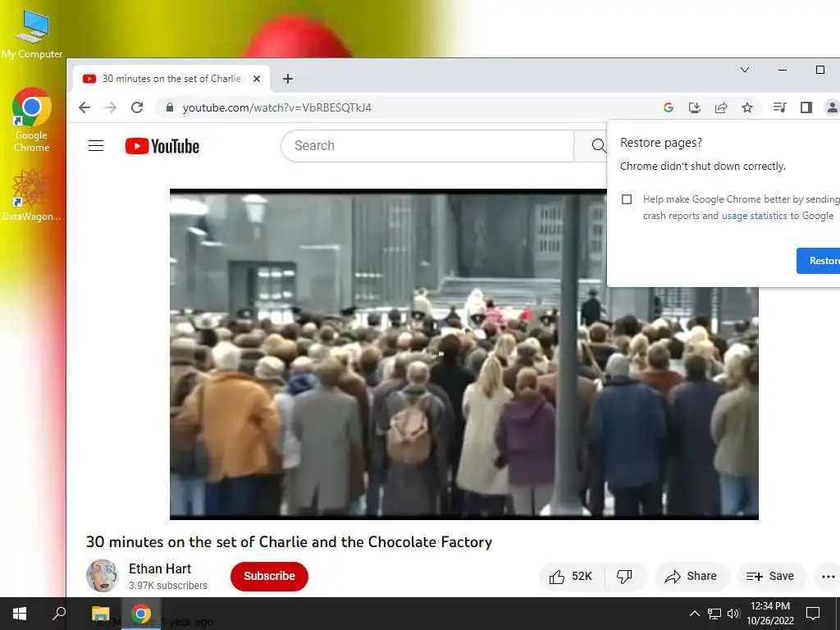
Task: Click the 3.97K subscribers text
Action: [167, 586]
